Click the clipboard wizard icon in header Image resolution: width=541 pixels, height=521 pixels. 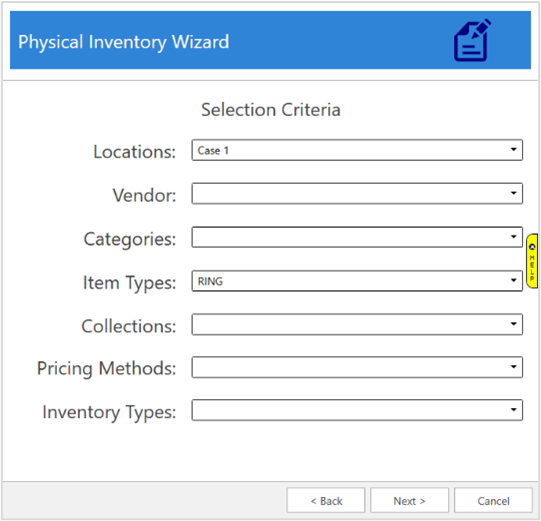point(472,40)
